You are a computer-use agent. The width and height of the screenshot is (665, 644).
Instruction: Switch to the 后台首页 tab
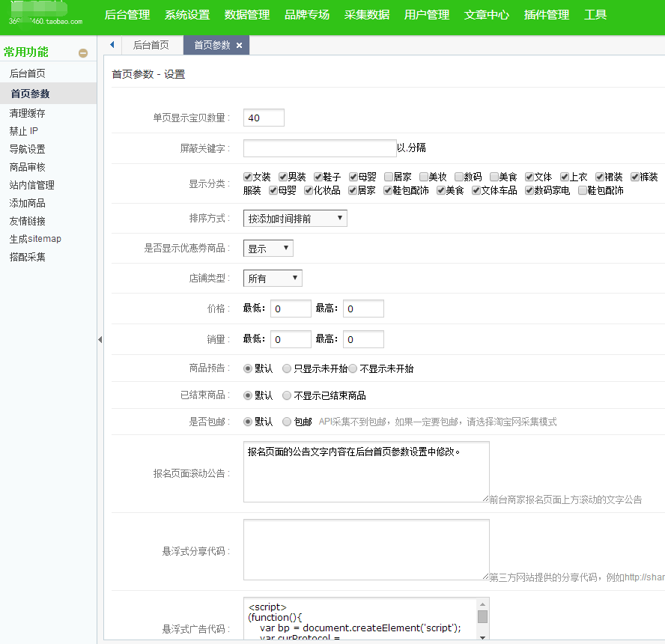tap(152, 44)
